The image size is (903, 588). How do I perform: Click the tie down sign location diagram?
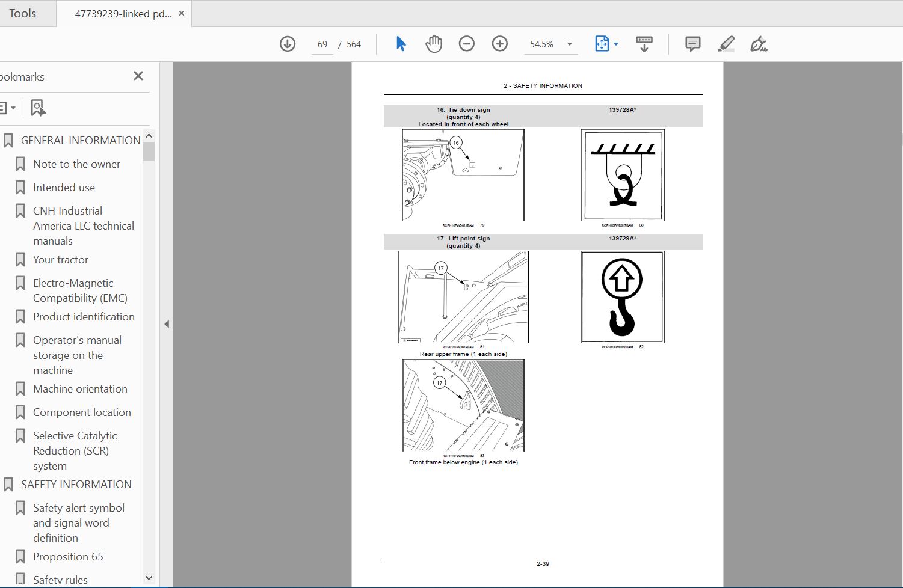click(x=463, y=175)
